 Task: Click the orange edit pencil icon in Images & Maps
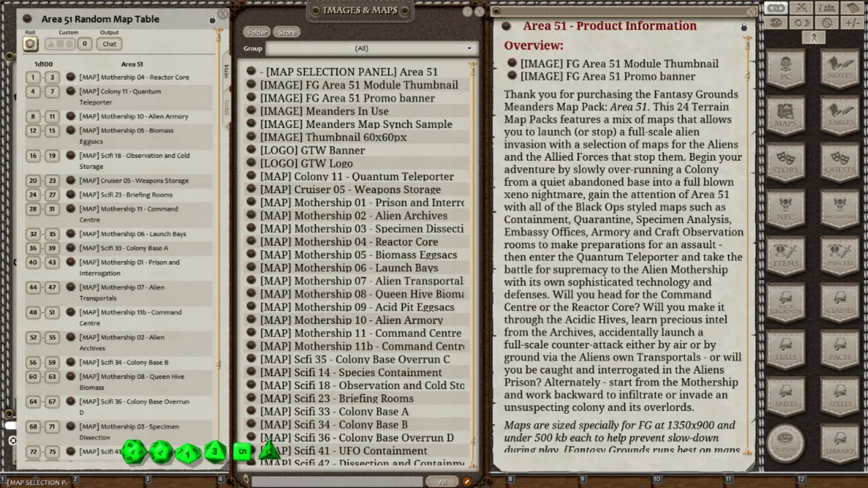(x=467, y=482)
